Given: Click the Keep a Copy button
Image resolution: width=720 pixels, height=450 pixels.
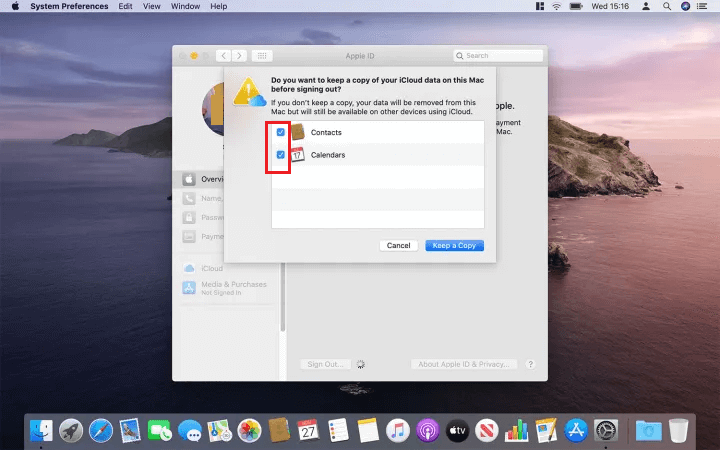Looking at the screenshot, I should 454,246.
